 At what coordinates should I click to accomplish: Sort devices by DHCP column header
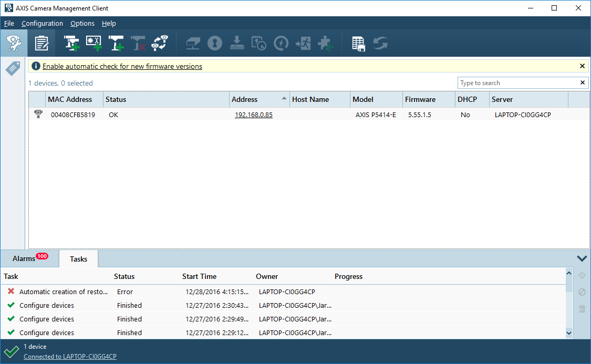[x=472, y=99]
